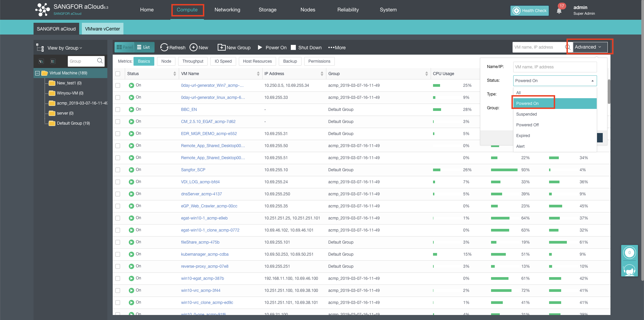This screenshot has width=644, height=320.
Task: Click the New VM plus icon
Action: 194,48
